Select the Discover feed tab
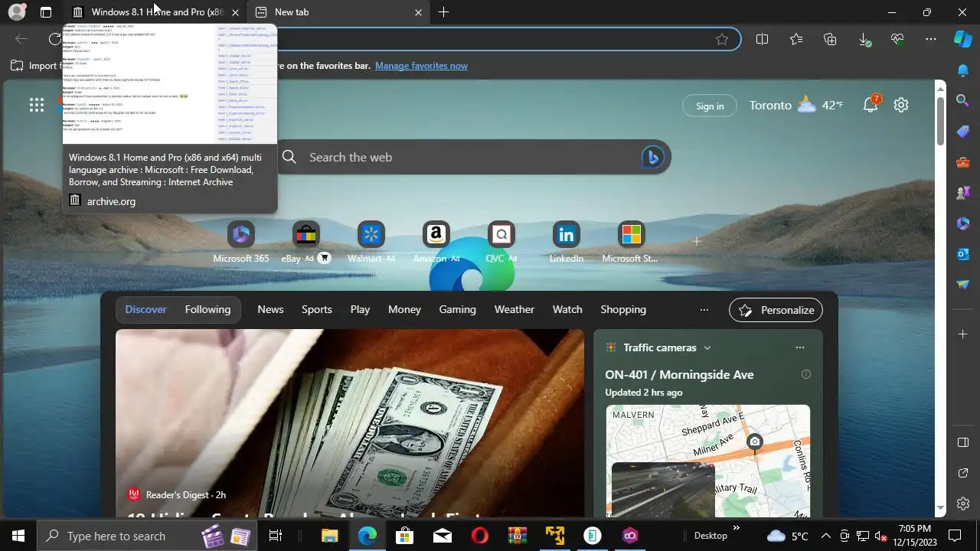Viewport: 980px width, 551px height. pos(145,309)
